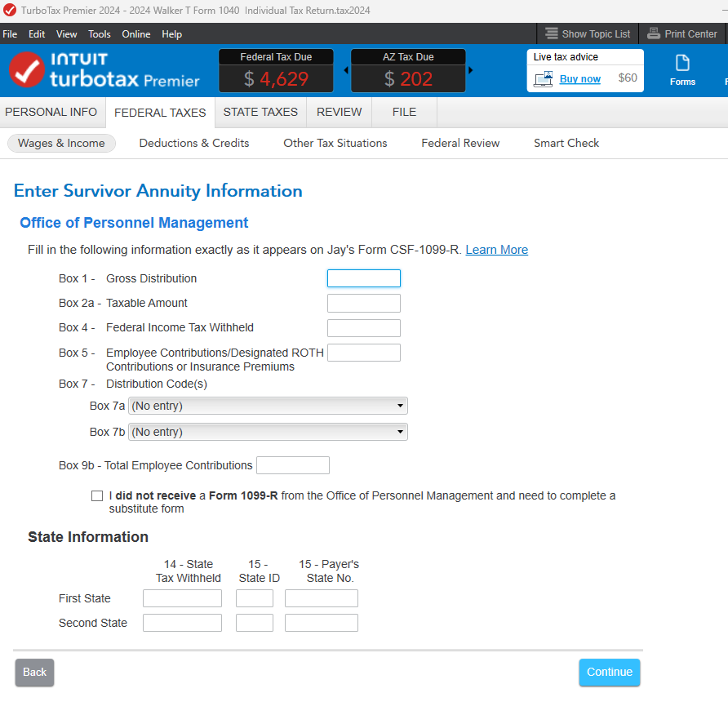Open the Box 7b distribution code dropdown
Image resolution: width=728 pixels, height=724 pixels.
(x=268, y=432)
